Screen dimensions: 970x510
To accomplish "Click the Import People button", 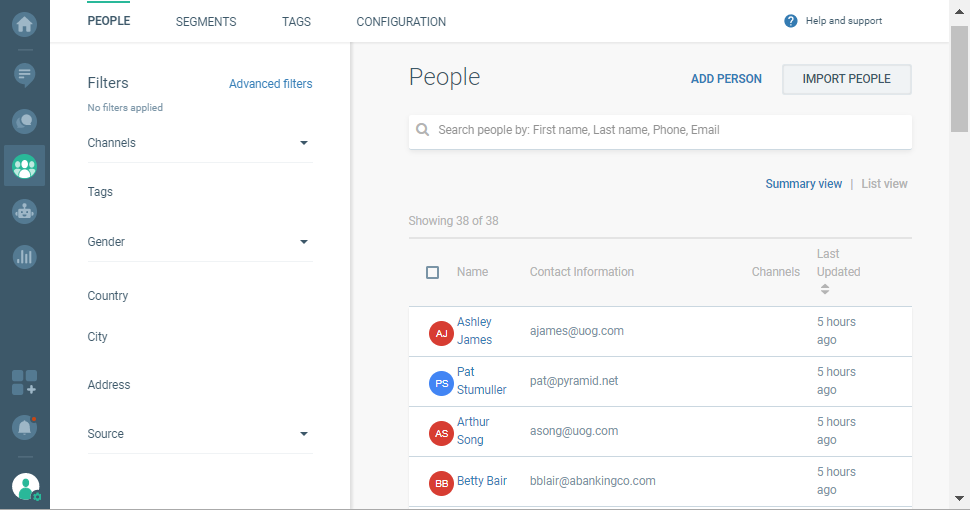I will click(x=846, y=79).
